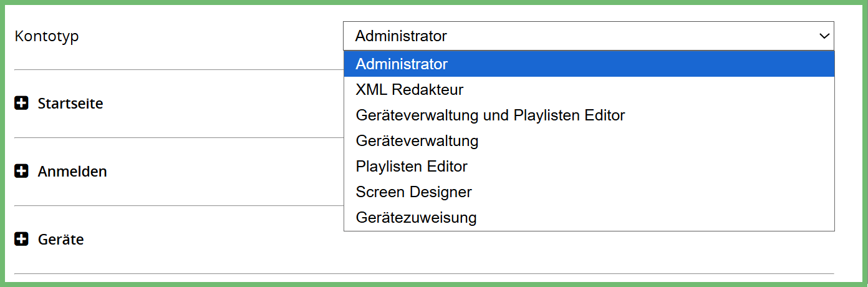Pick the standalone Geräteverwaltung option

[417, 140]
